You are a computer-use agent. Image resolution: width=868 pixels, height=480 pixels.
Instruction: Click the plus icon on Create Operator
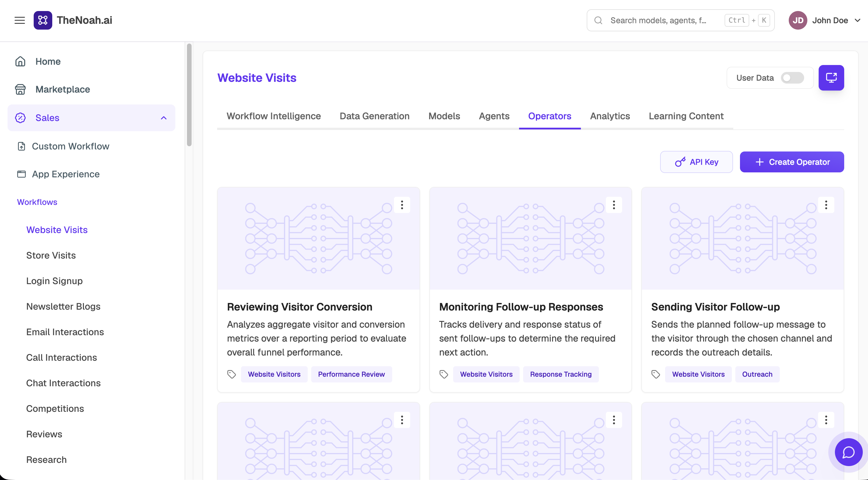(759, 162)
